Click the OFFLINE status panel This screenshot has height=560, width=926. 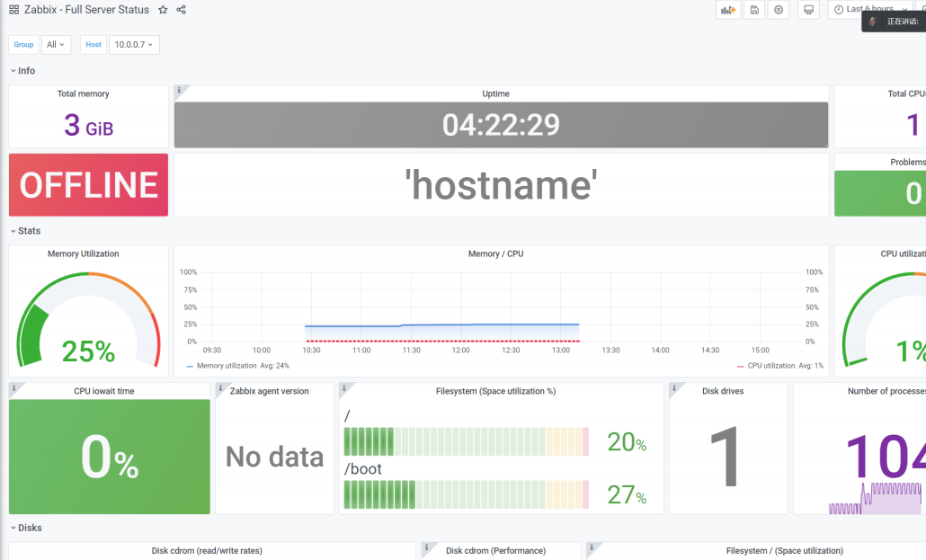89,185
